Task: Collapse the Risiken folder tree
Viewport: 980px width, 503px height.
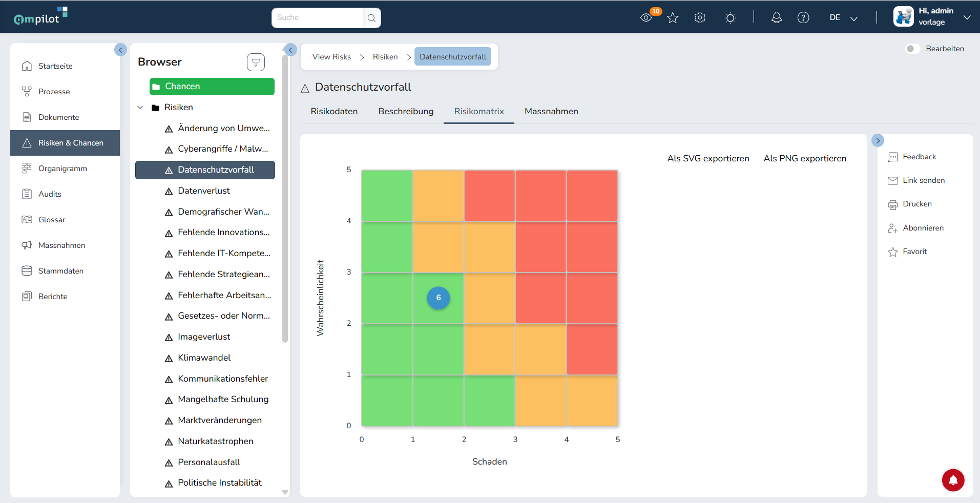Action: pyautogui.click(x=140, y=108)
